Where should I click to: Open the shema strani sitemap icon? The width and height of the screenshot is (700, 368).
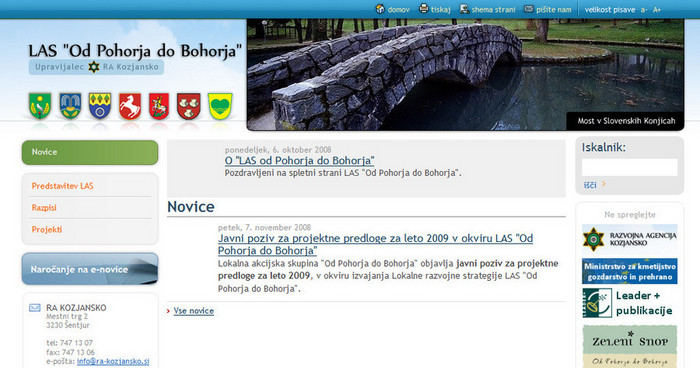[464, 9]
